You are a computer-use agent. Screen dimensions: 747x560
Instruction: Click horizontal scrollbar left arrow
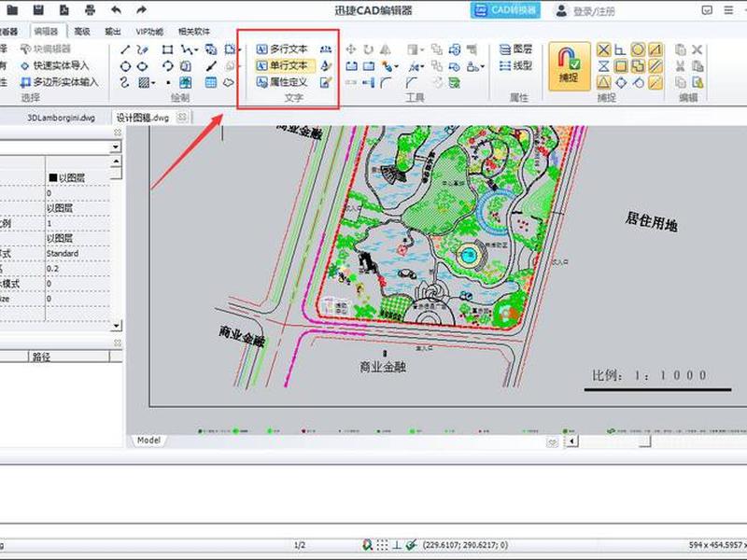click(571, 441)
